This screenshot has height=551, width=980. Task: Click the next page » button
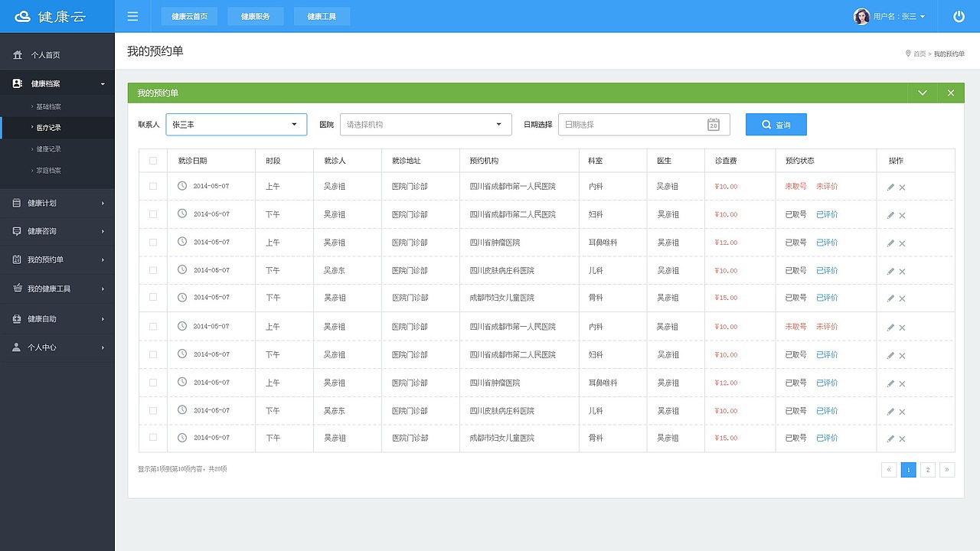click(x=947, y=470)
